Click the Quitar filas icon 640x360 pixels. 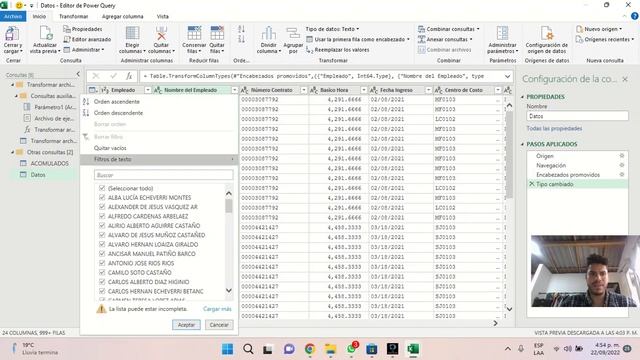pyautogui.click(x=217, y=33)
